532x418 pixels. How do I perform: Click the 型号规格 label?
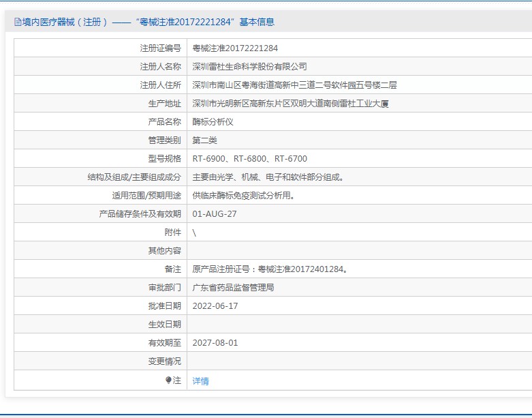point(165,159)
